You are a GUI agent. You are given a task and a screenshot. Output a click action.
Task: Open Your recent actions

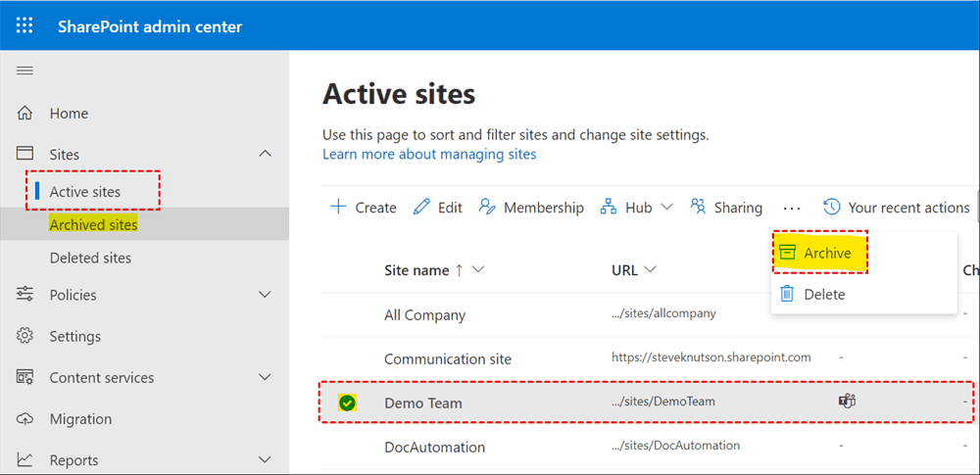pos(897,208)
